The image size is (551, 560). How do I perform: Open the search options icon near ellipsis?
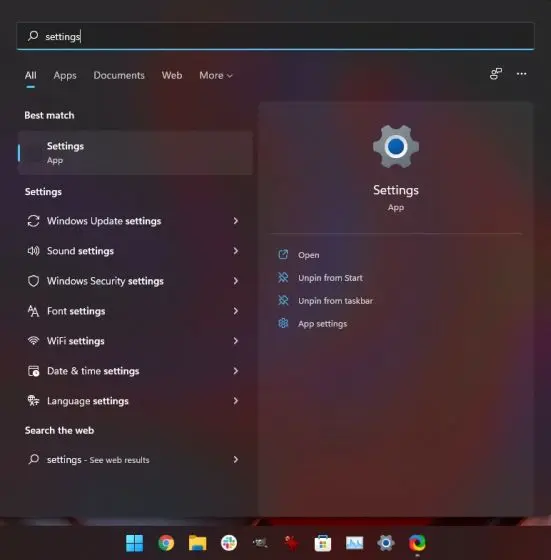496,74
